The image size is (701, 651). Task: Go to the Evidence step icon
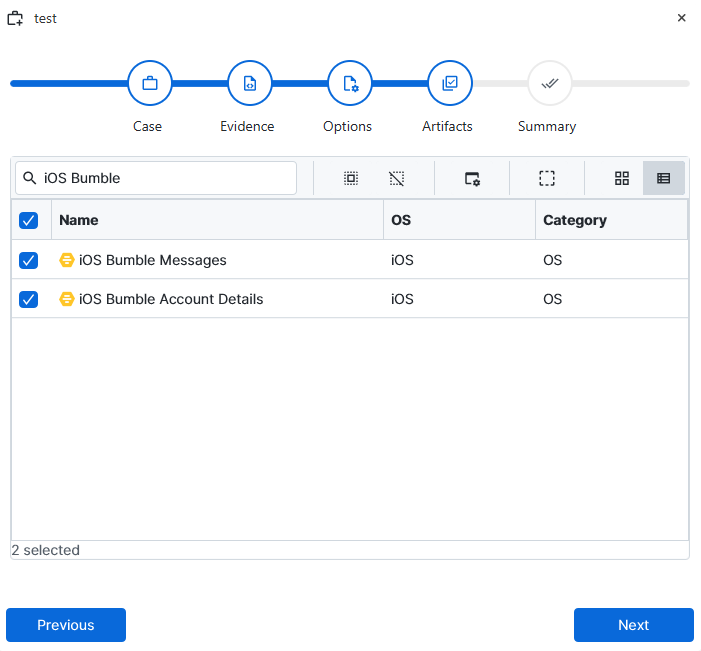[x=250, y=84]
